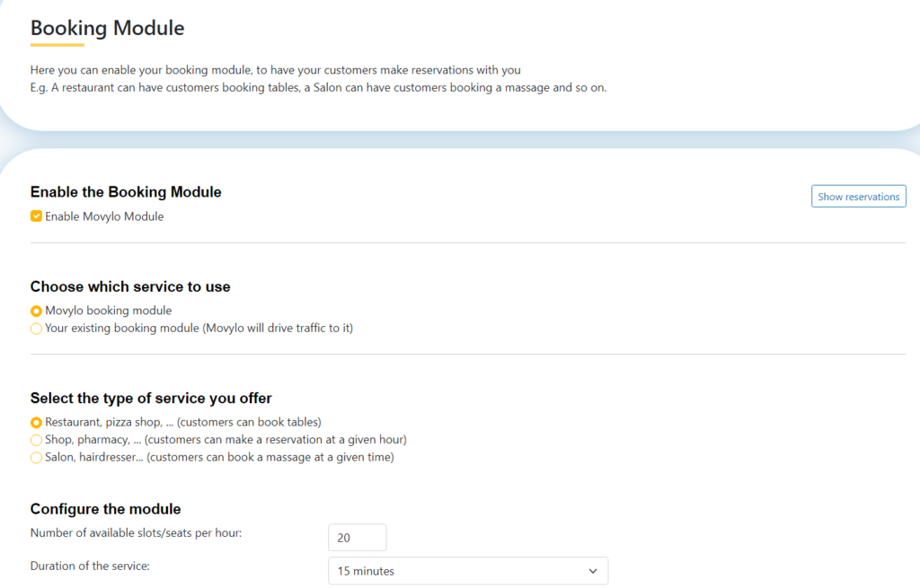920x588 pixels.
Task: Click the chevron arrow in duration dropdown
Action: coord(593,571)
